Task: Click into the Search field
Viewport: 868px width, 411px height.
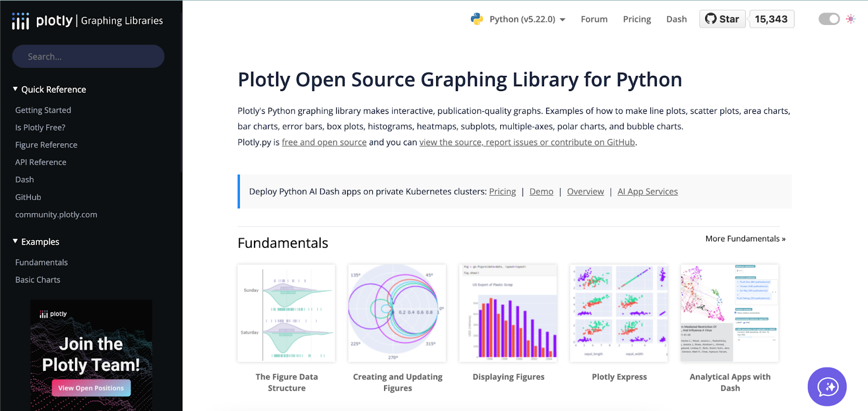Action: 88,56
